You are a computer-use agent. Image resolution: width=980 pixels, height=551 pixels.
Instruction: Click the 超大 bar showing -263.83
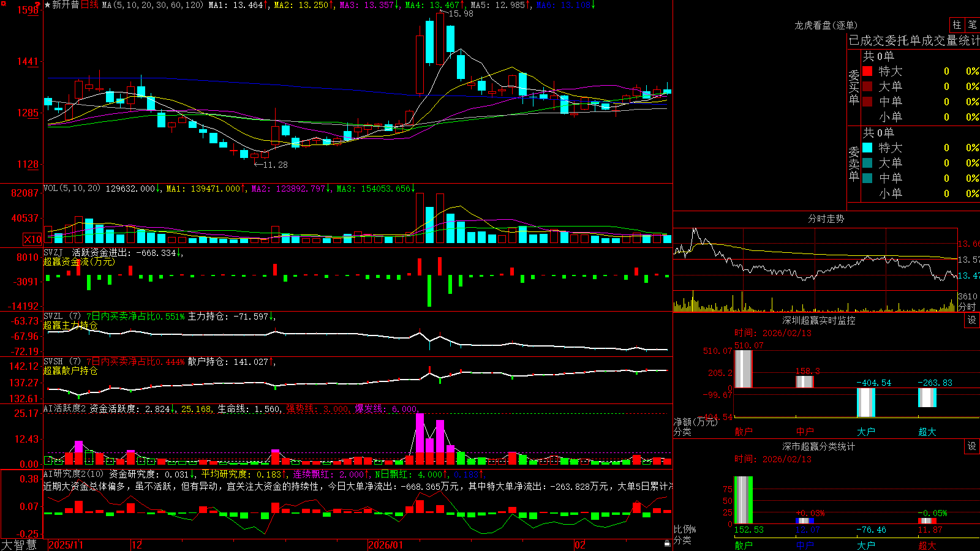click(927, 397)
